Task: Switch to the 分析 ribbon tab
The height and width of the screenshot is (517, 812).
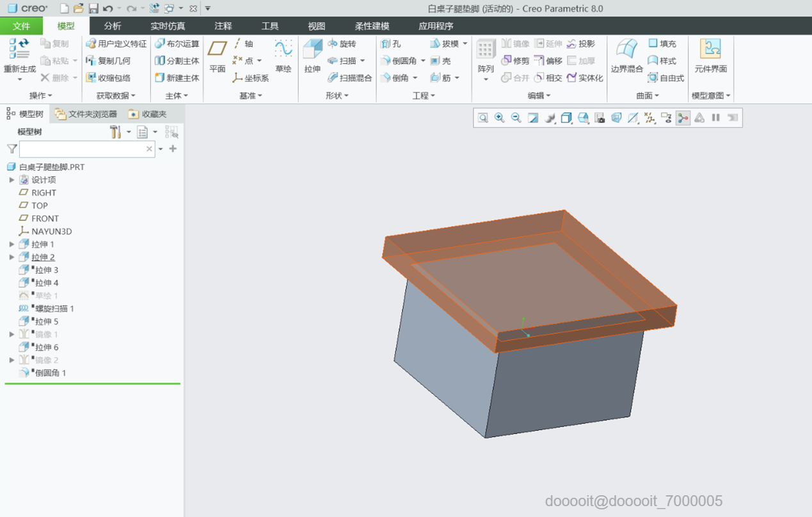Action: point(113,26)
